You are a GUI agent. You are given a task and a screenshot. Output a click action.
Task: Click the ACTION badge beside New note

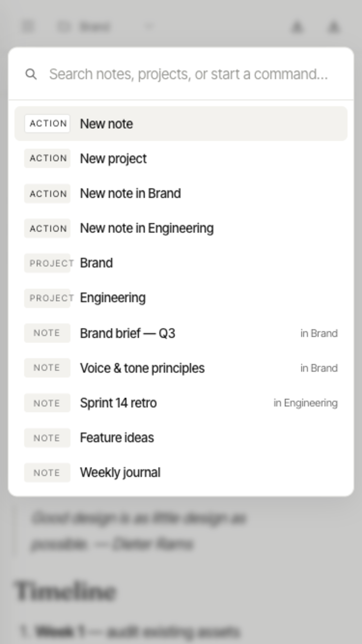coord(47,124)
